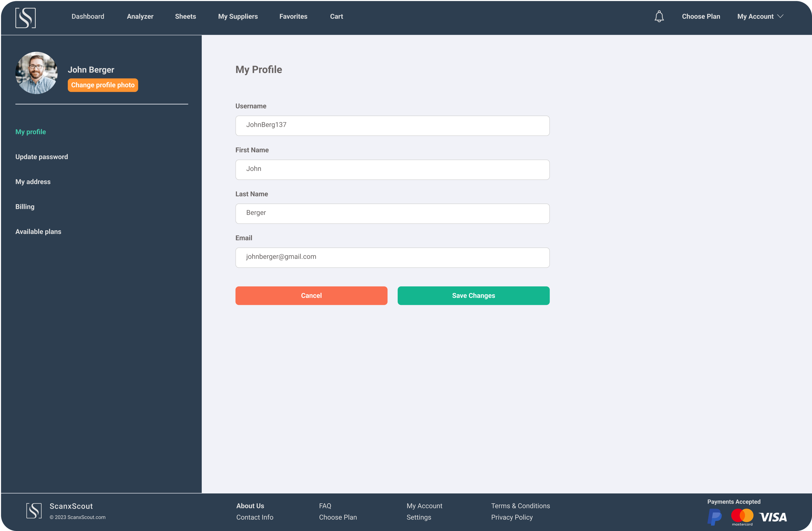Focus the Email input field

392,257
